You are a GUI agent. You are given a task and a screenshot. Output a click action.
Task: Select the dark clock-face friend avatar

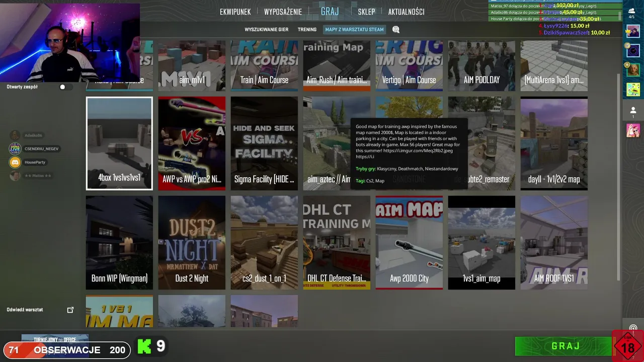[633, 50]
